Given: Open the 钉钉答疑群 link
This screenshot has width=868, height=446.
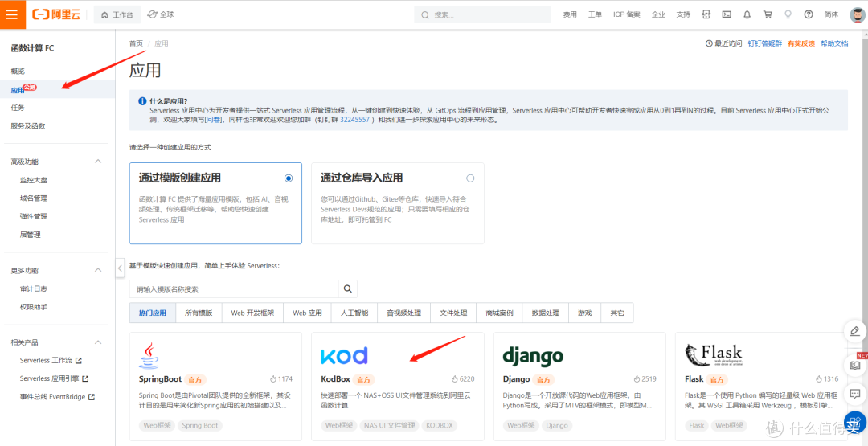Looking at the screenshot, I should tap(764, 43).
